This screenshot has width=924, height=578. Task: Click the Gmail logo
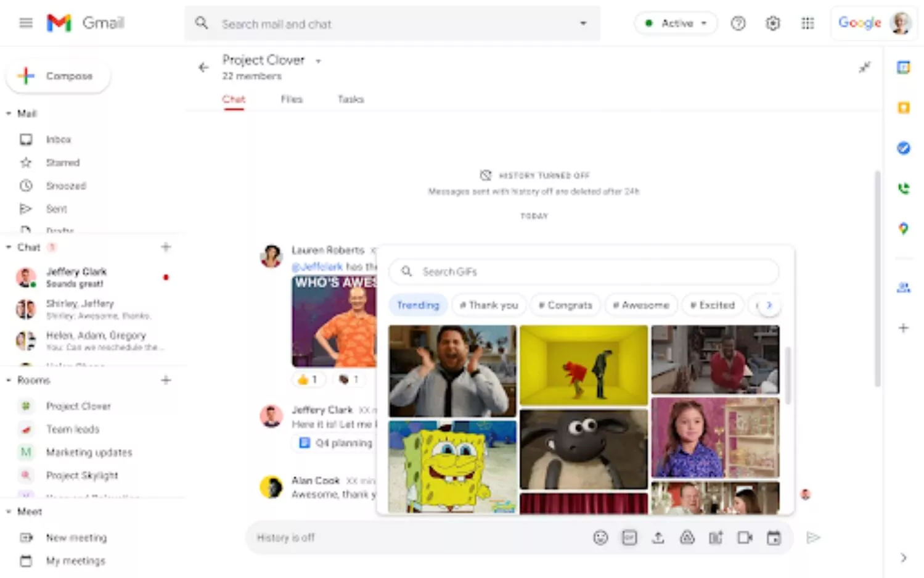[x=86, y=23]
